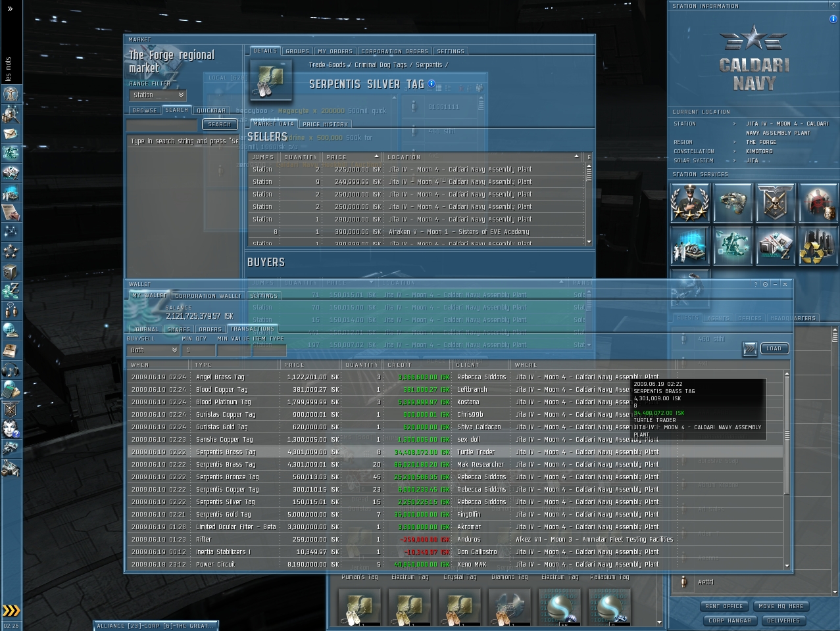The width and height of the screenshot is (840, 631).
Task: Open the globe browser sidebar icon
Action: click(11, 330)
